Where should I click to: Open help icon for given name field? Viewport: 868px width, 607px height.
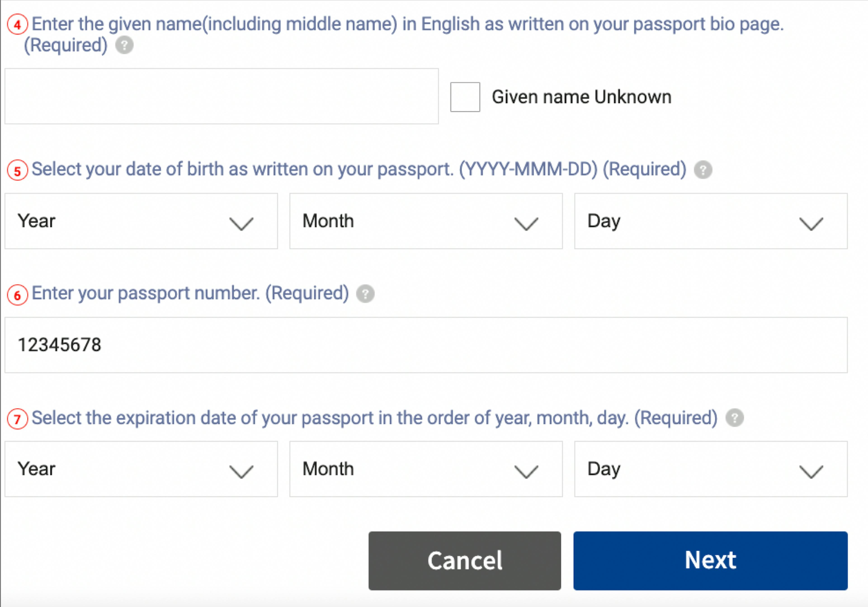124,45
